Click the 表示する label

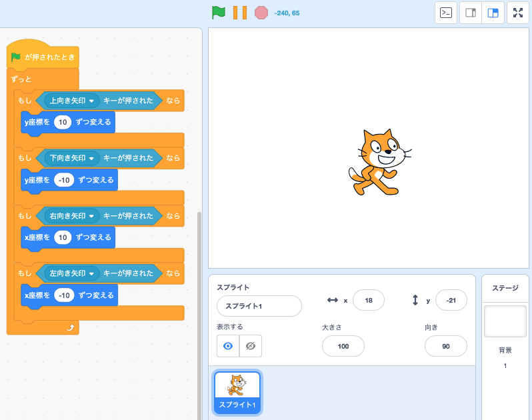[230, 327]
